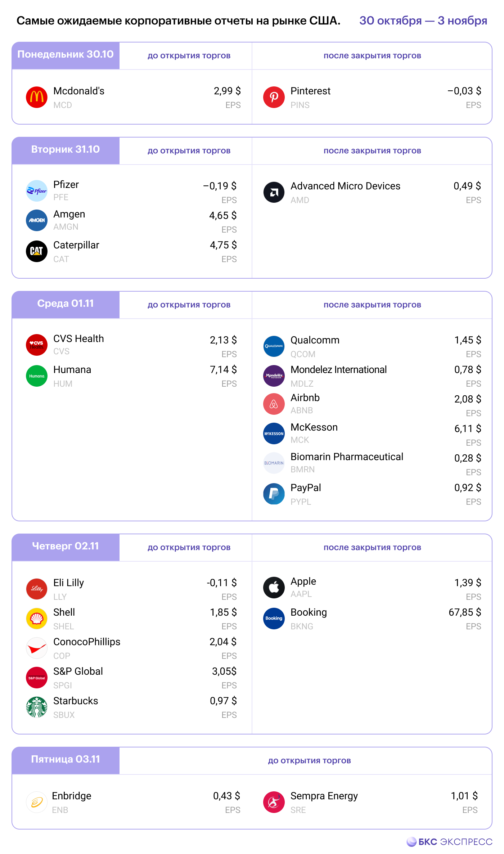Select the Вторник 31.10 day header
Viewport: 504px width, 854px height.
[x=66, y=150]
